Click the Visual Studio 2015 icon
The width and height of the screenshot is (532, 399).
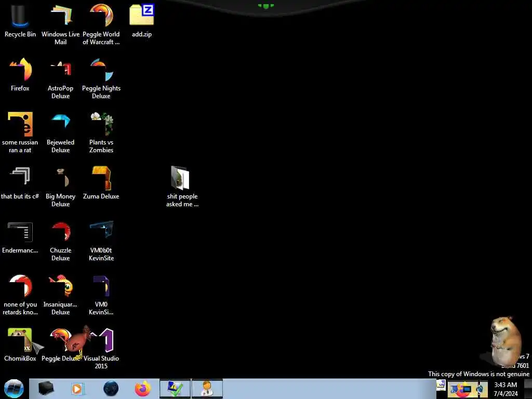(x=101, y=349)
